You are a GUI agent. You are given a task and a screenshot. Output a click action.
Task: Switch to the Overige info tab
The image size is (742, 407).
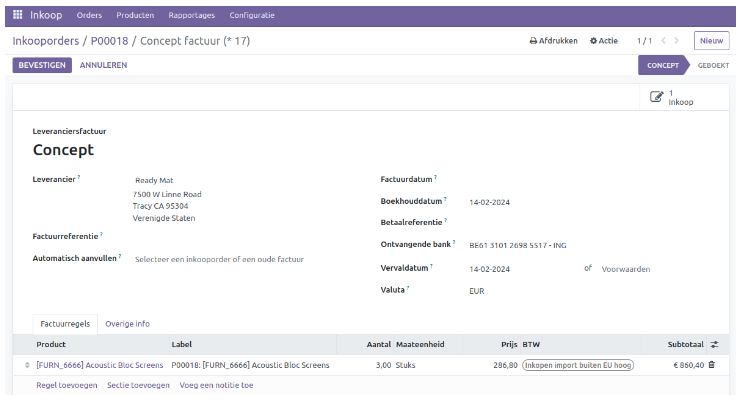[x=127, y=324]
